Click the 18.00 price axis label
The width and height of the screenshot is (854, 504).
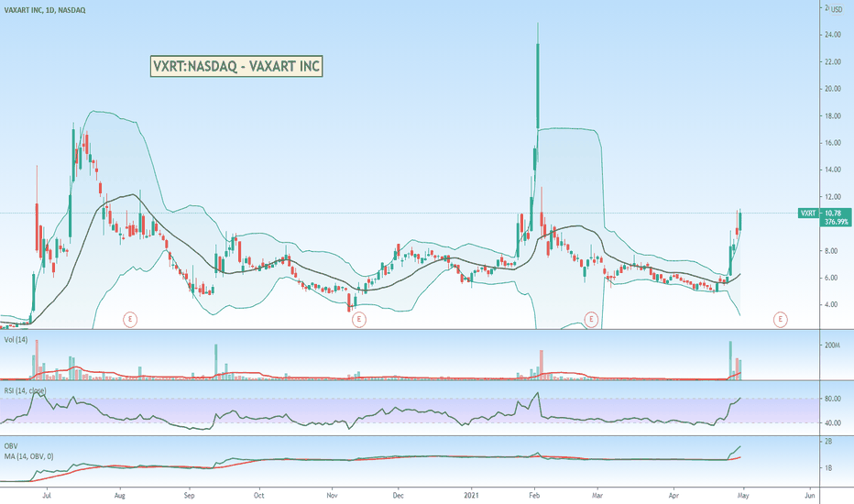(x=833, y=116)
